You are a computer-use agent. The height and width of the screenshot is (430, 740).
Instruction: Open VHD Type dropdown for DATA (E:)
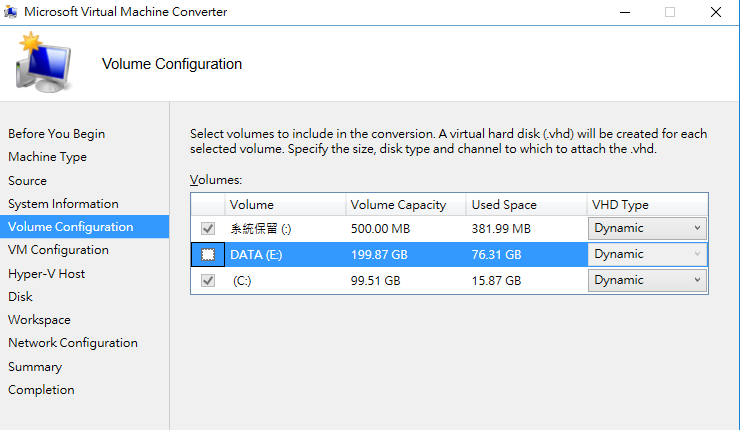click(647, 254)
